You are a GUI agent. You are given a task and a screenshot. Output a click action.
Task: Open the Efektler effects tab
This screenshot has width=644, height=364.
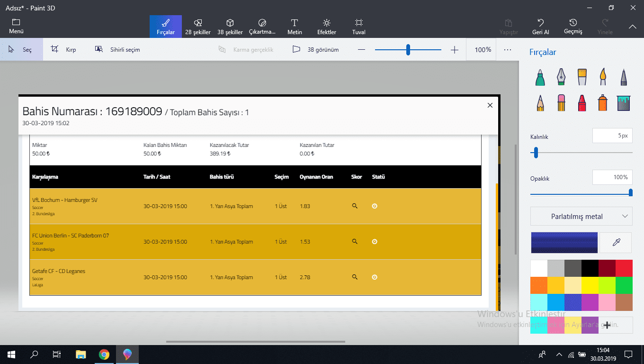(x=327, y=27)
